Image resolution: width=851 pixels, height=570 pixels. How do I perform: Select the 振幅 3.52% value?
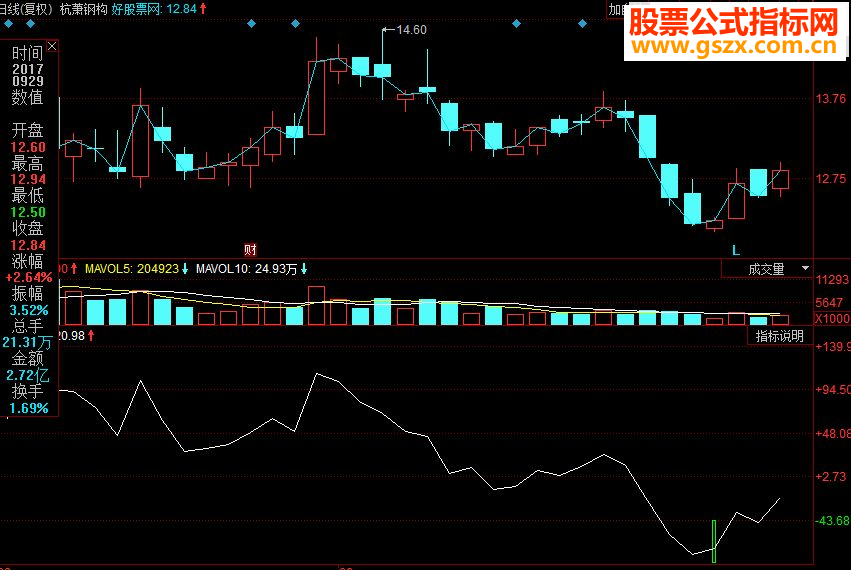[x=29, y=311]
